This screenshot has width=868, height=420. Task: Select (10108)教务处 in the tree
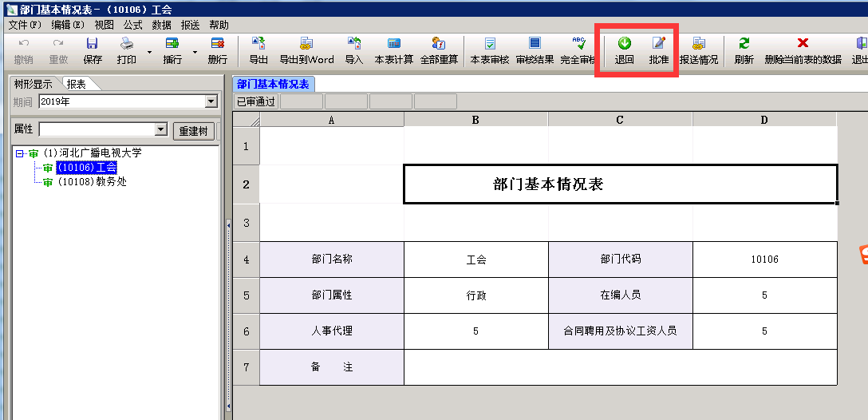click(92, 182)
